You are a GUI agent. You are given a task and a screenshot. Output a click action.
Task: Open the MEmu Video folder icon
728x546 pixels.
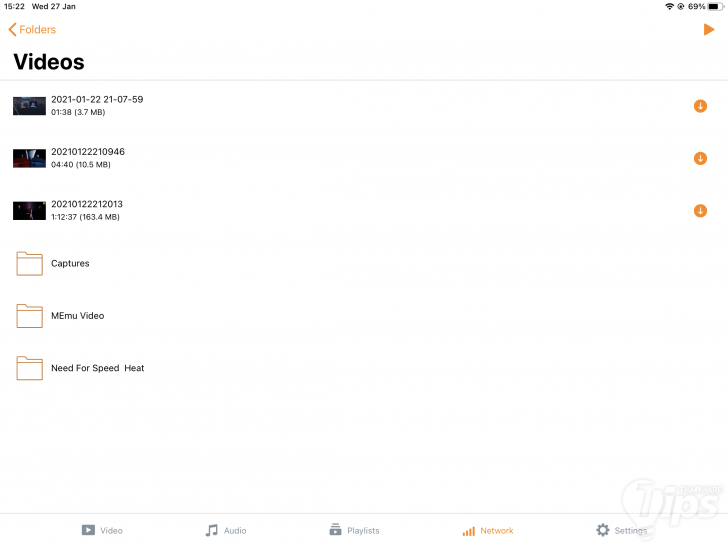[x=30, y=316]
